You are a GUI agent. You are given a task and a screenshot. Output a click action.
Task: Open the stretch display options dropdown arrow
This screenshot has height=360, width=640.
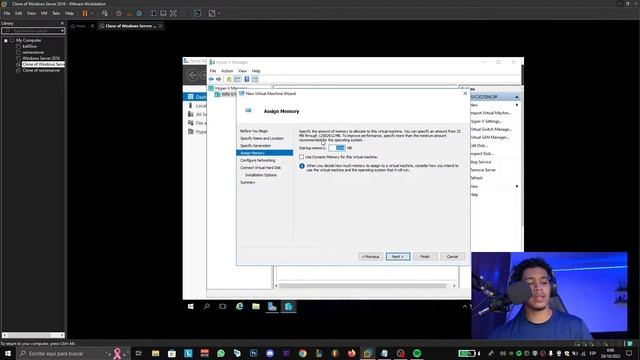pyautogui.click(x=219, y=13)
